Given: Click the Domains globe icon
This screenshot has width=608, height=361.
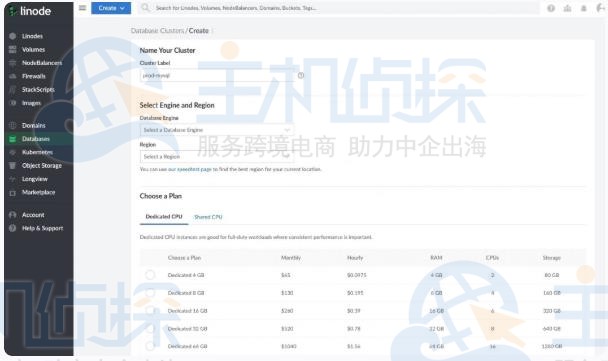Looking at the screenshot, I should (x=12, y=126).
